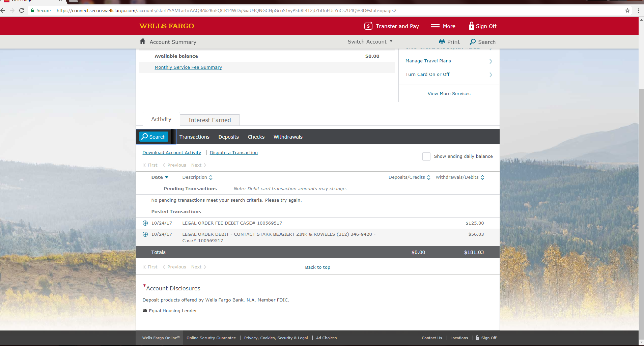Click the Totals withdrawals value $181.03
Screen dimensions: 644x346
474,252
